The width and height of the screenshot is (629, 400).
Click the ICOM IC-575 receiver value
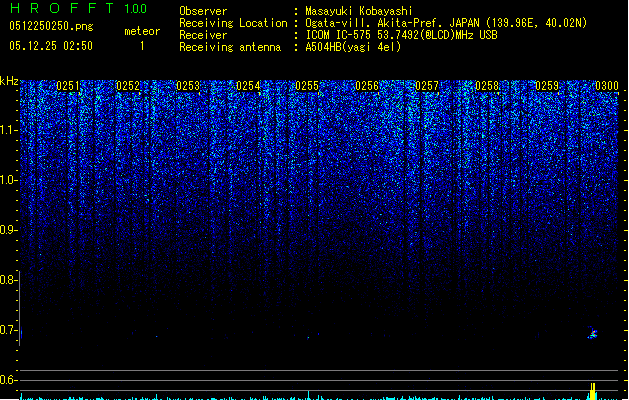click(401, 35)
